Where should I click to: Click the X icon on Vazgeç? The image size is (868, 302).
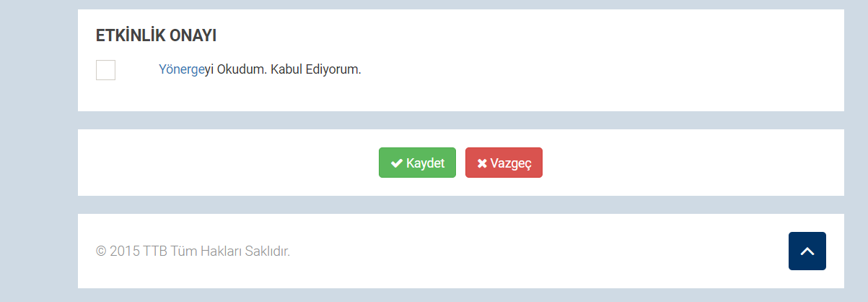(482, 163)
